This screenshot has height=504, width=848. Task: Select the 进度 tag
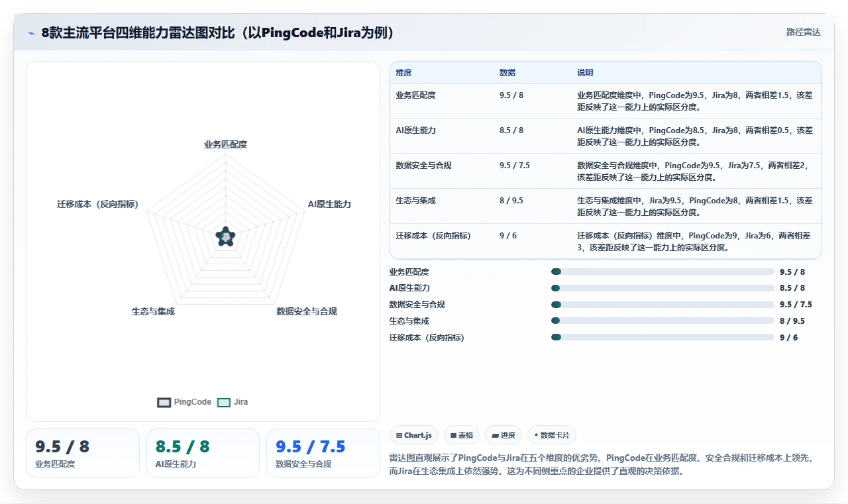coord(503,435)
